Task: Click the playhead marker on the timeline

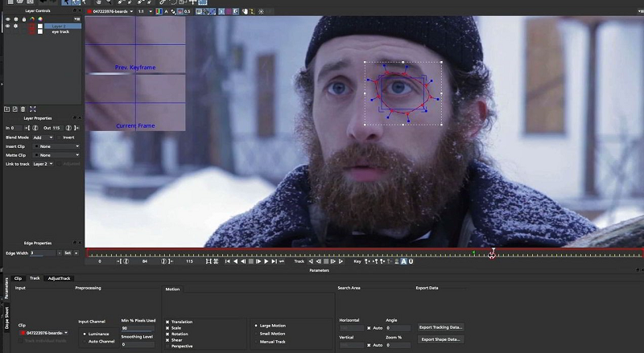Action: click(492, 253)
